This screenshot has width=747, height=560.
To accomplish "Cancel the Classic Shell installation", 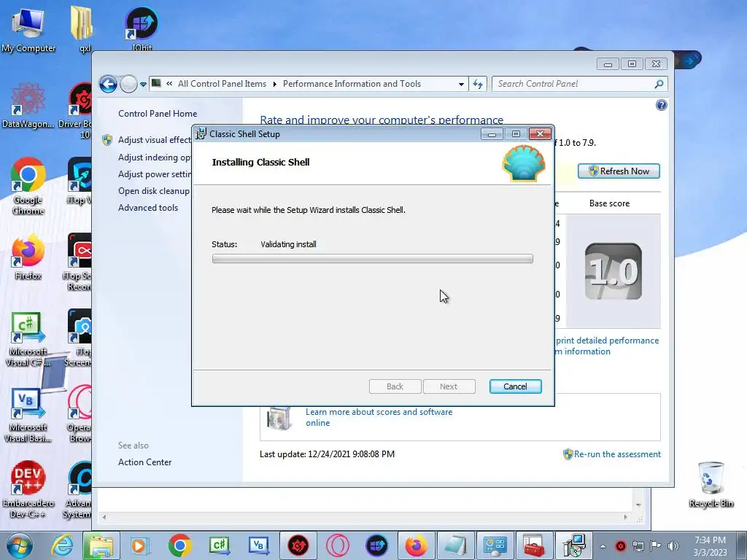I will click(x=515, y=386).
